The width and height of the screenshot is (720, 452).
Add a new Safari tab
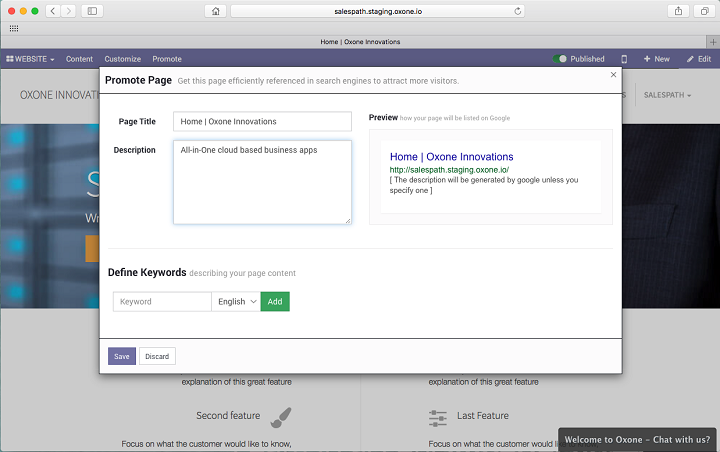713,42
